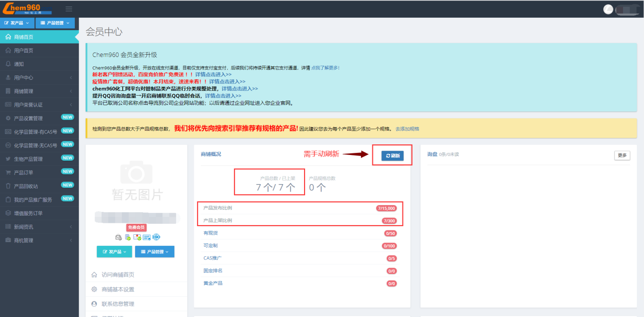
Task: Click the third certification icon under 免费会员
Action: (137, 237)
